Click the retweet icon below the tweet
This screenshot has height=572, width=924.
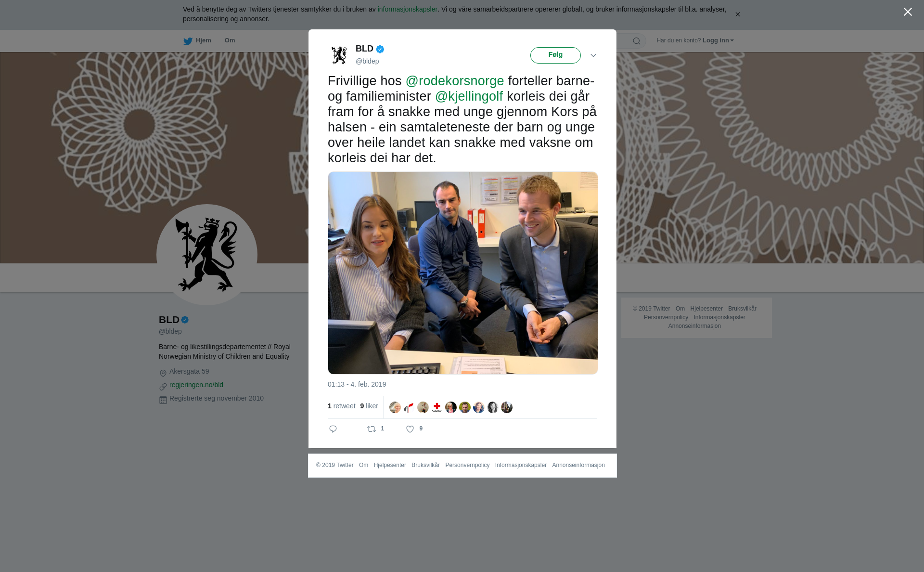coord(372,429)
